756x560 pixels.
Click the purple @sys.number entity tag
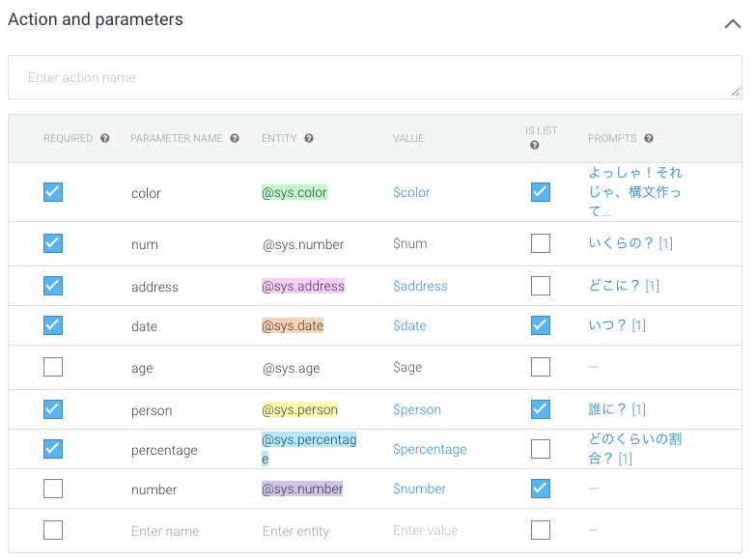302,490
